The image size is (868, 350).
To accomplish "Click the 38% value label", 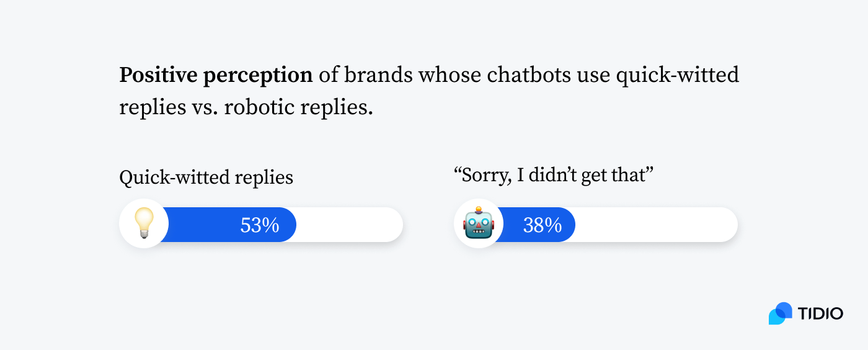I will [x=542, y=225].
